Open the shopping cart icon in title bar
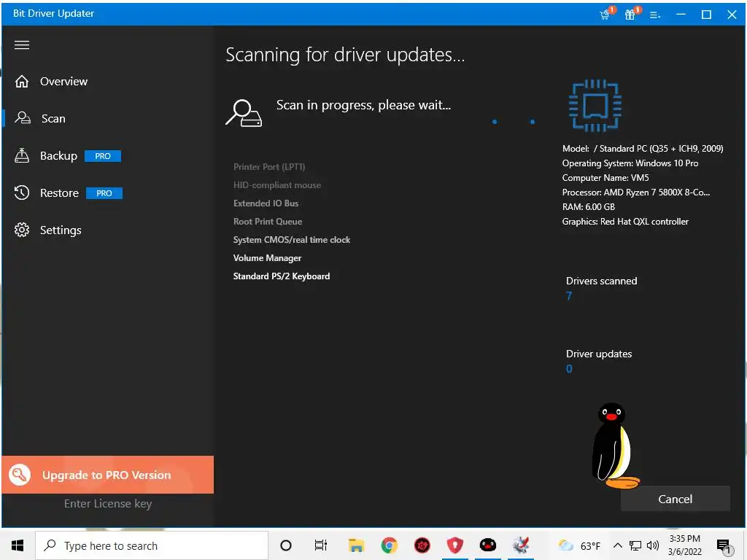Image resolution: width=747 pixels, height=560 pixels. pos(605,15)
